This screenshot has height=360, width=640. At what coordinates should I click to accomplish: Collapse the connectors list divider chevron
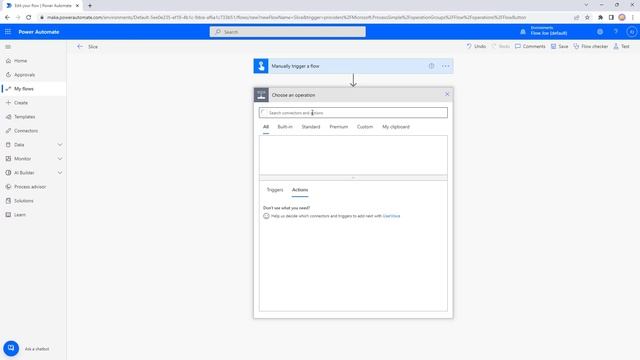coord(353,178)
